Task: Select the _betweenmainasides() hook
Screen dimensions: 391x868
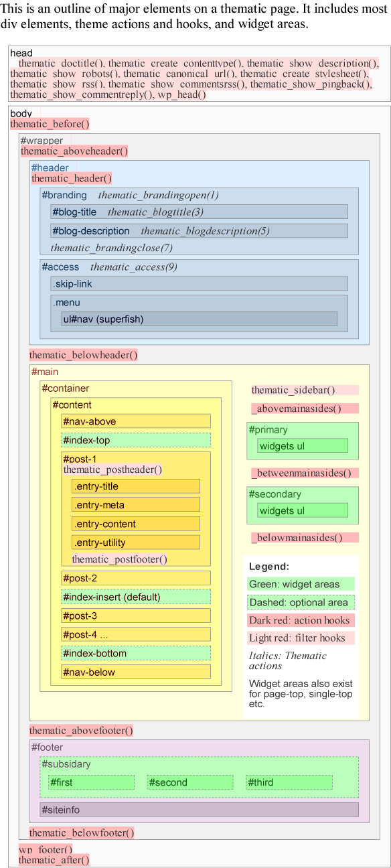Action: tap(305, 473)
